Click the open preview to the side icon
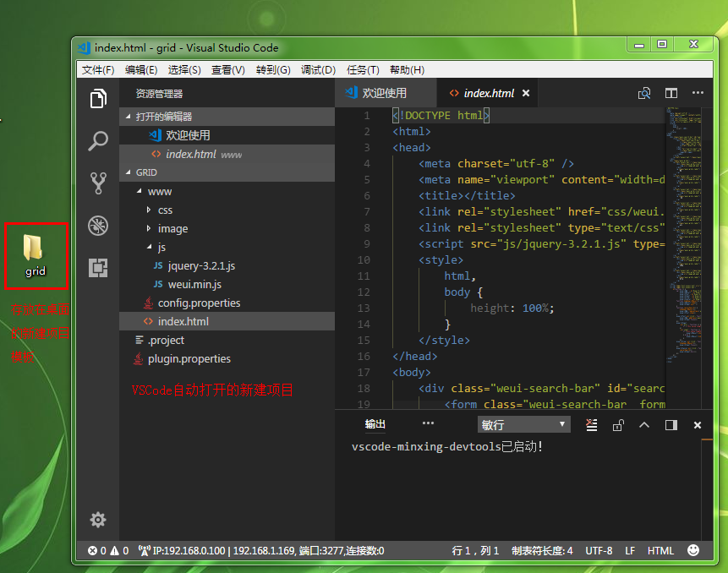The image size is (728, 573). [x=644, y=93]
